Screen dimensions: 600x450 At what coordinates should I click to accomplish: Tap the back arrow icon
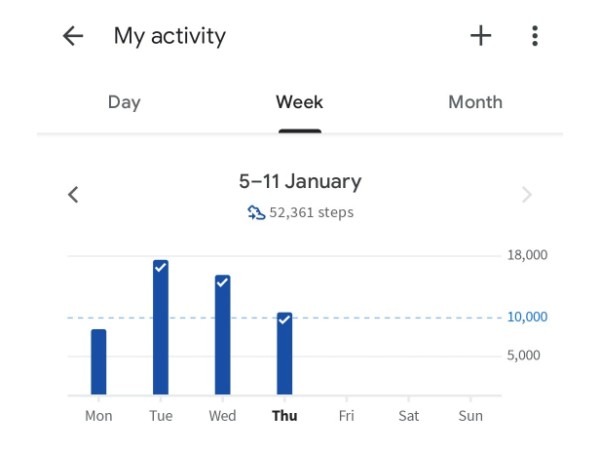(x=72, y=37)
